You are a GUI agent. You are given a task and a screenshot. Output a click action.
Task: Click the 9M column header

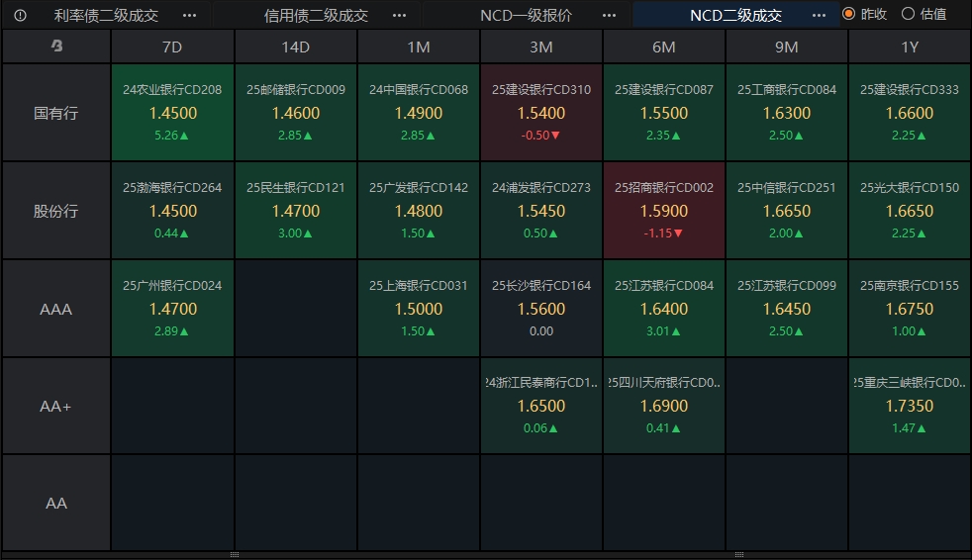[787, 47]
